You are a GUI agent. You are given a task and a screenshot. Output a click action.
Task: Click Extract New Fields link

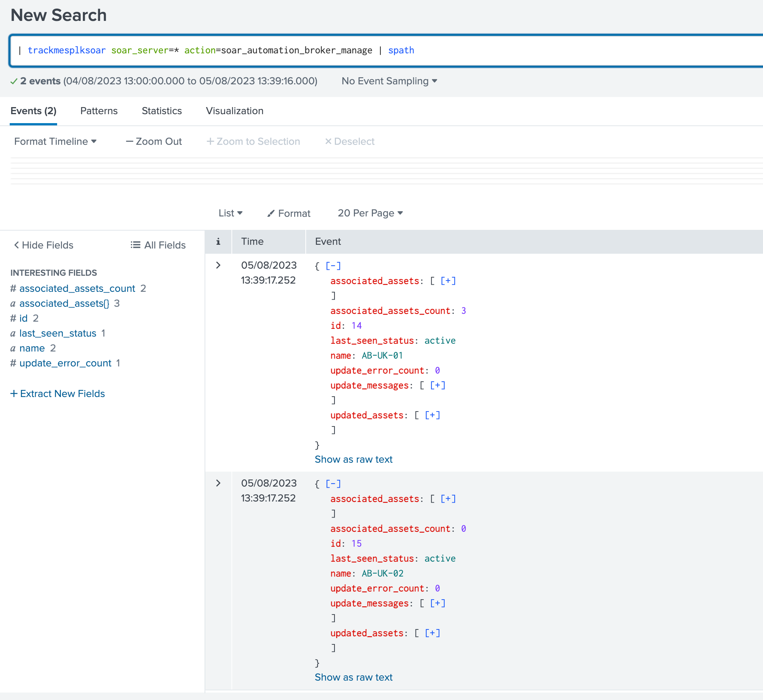coord(57,394)
